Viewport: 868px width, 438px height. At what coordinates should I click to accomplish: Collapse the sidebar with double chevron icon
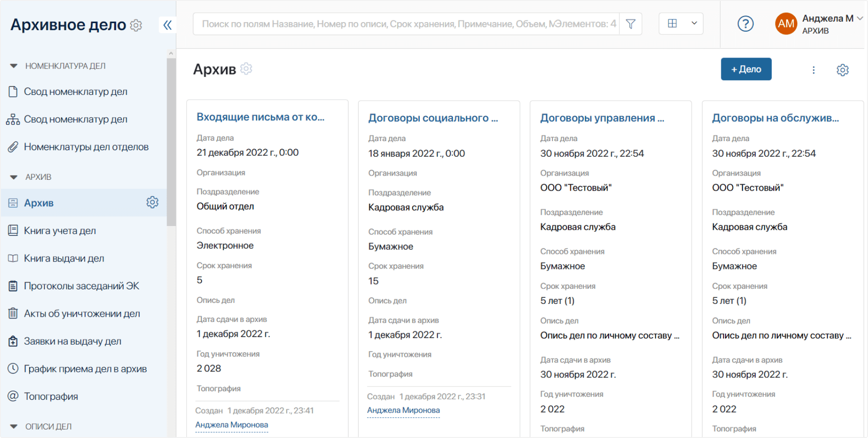(x=167, y=25)
